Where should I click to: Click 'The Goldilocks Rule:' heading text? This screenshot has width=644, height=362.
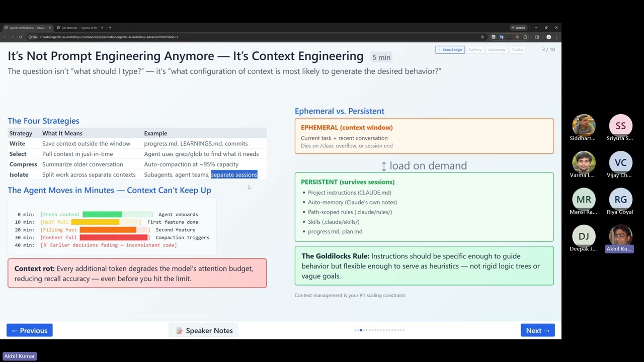point(335,256)
